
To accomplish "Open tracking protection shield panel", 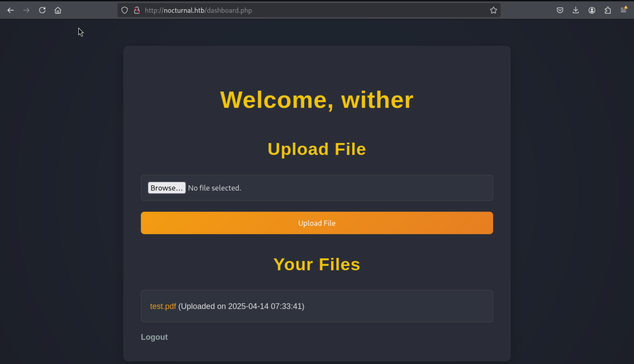I will pos(125,10).
